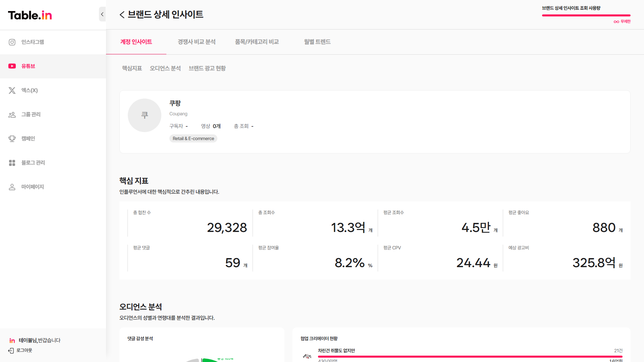The image size is (644, 362).
Task: Click the 평균 좋아요 value 880
Action: [604, 228]
